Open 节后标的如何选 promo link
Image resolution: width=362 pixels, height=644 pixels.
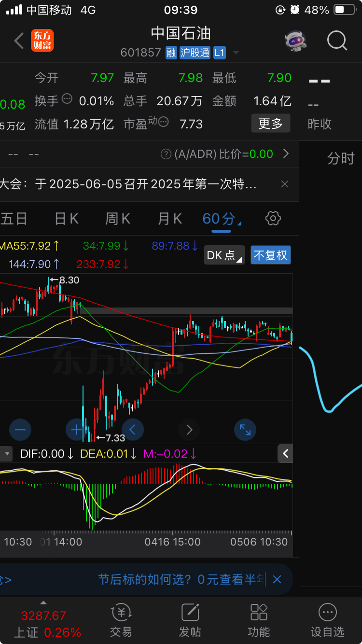point(181,579)
